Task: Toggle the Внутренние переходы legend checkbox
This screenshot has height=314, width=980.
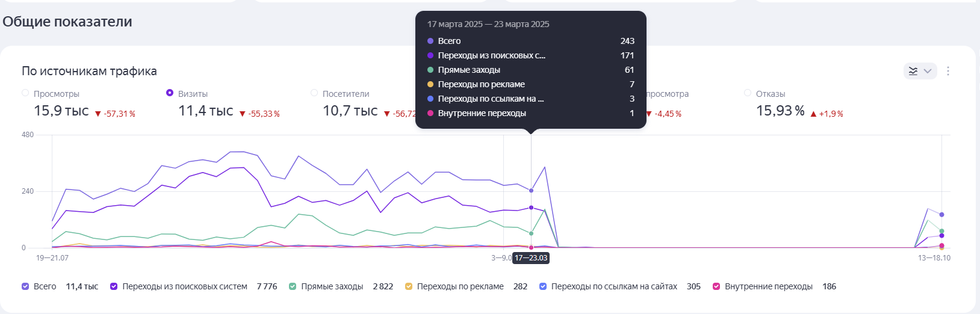Action: [716, 286]
